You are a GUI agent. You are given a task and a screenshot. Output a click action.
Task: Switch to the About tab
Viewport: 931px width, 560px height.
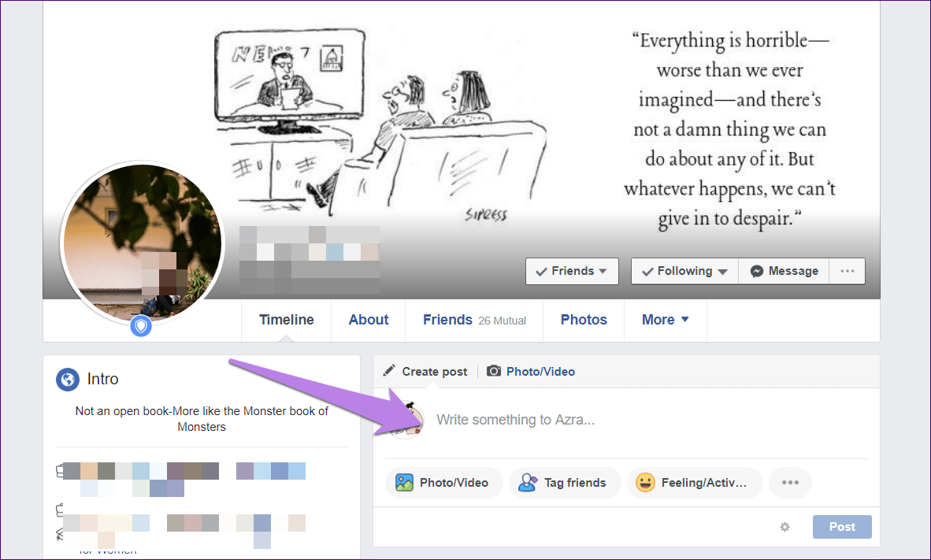368,320
